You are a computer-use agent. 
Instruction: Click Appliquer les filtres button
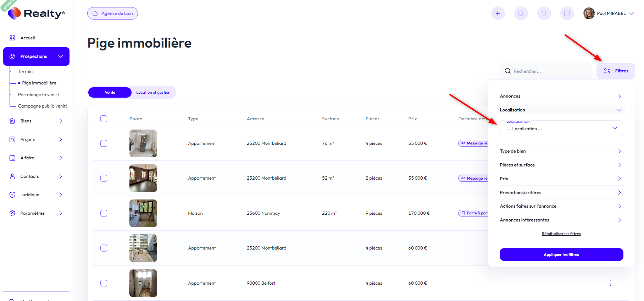(x=561, y=255)
